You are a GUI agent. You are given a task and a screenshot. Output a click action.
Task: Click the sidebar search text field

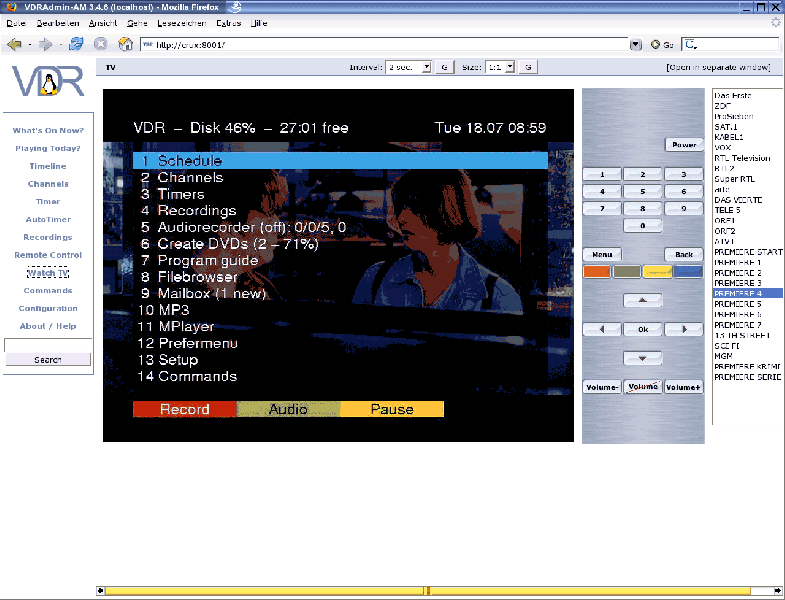click(48, 345)
